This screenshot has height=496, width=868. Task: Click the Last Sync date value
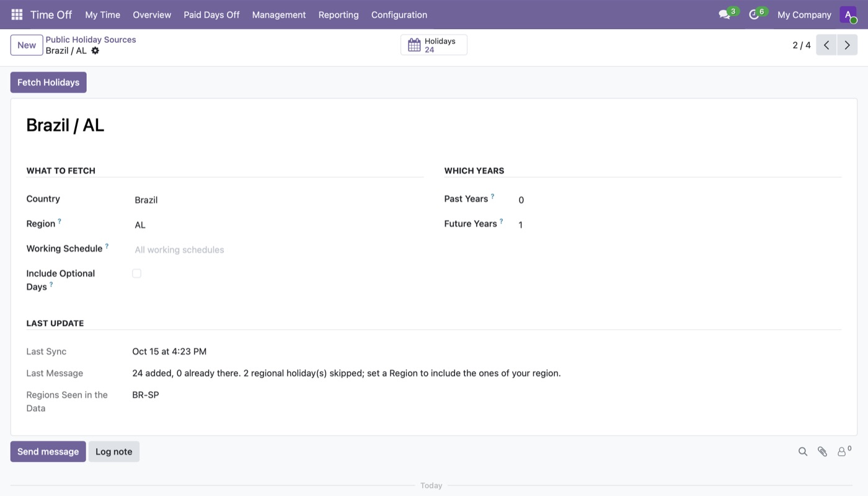click(x=169, y=352)
